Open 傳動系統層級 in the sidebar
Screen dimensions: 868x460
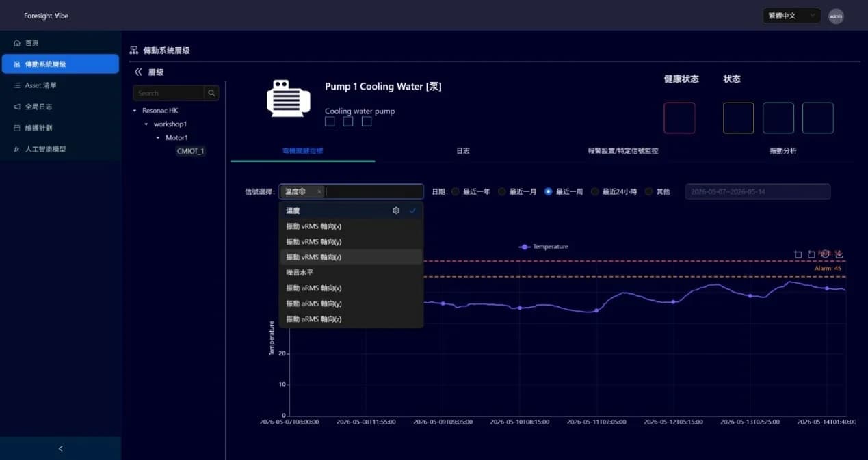click(60, 64)
